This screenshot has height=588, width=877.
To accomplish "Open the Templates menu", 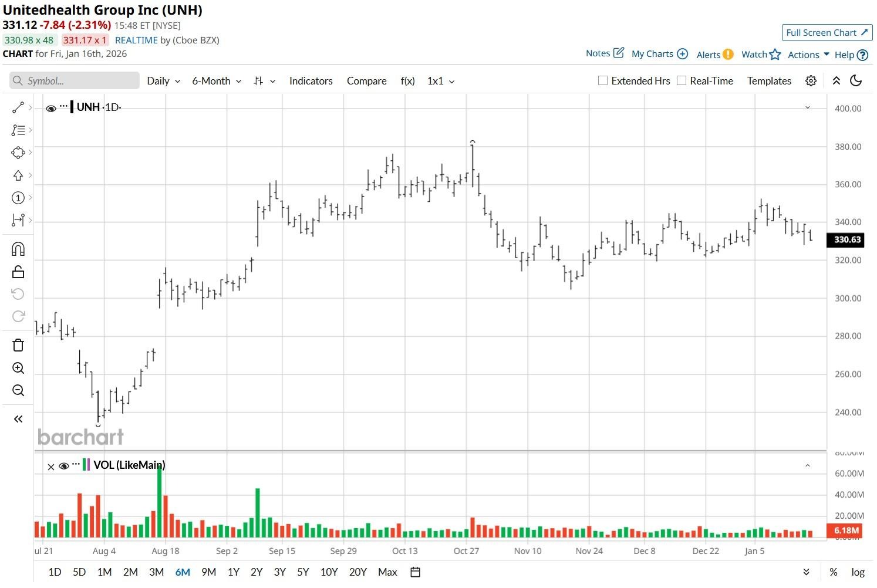I will (769, 81).
